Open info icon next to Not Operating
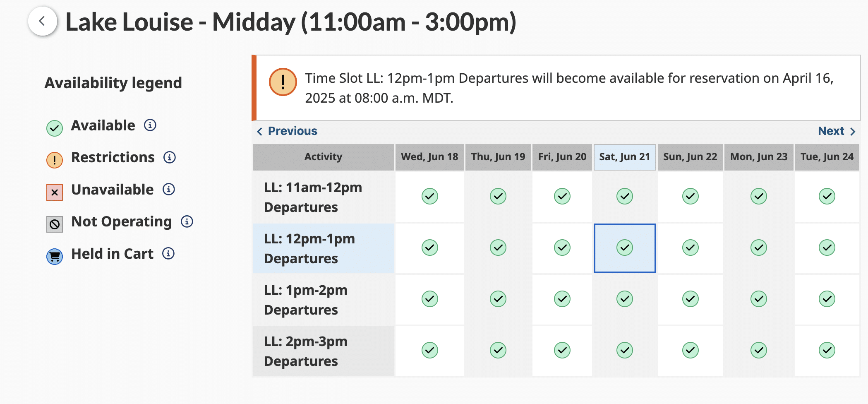 (187, 221)
